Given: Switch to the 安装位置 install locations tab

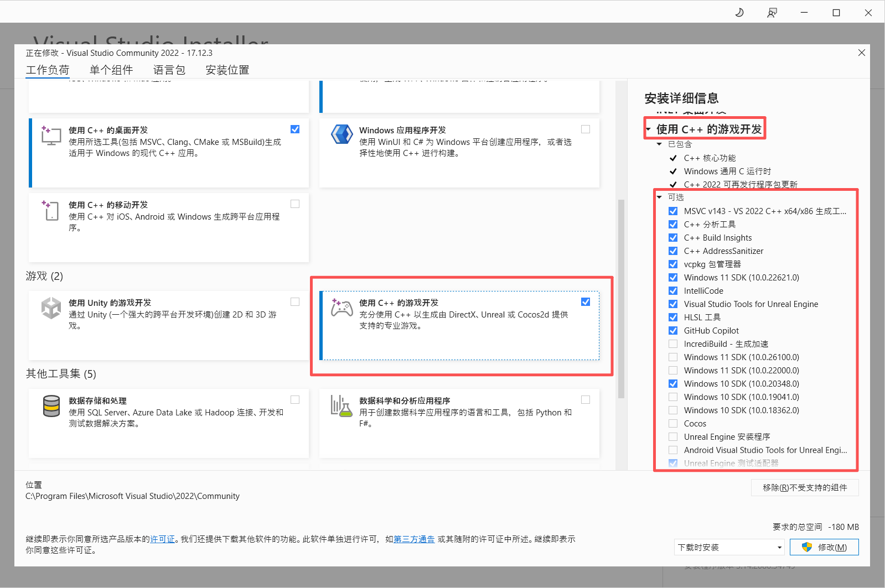Looking at the screenshot, I should tap(227, 70).
